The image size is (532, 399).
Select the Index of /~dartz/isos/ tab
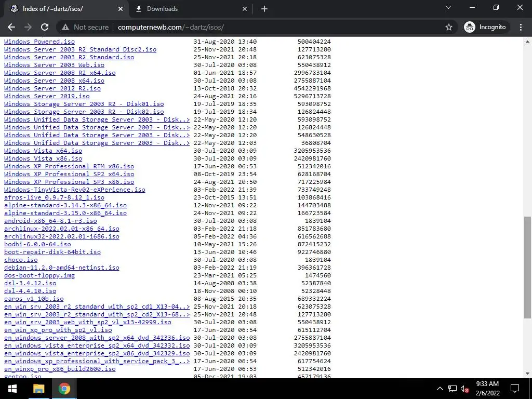[66, 9]
